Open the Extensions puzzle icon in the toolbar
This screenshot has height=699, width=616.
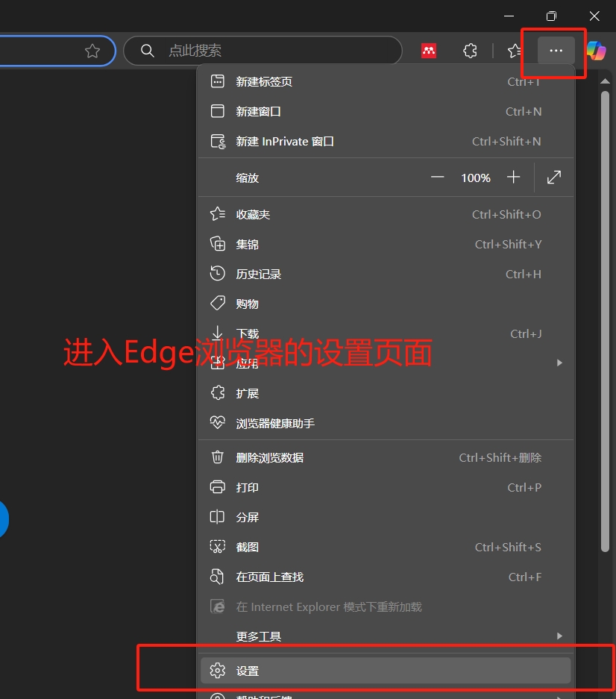[x=470, y=51]
